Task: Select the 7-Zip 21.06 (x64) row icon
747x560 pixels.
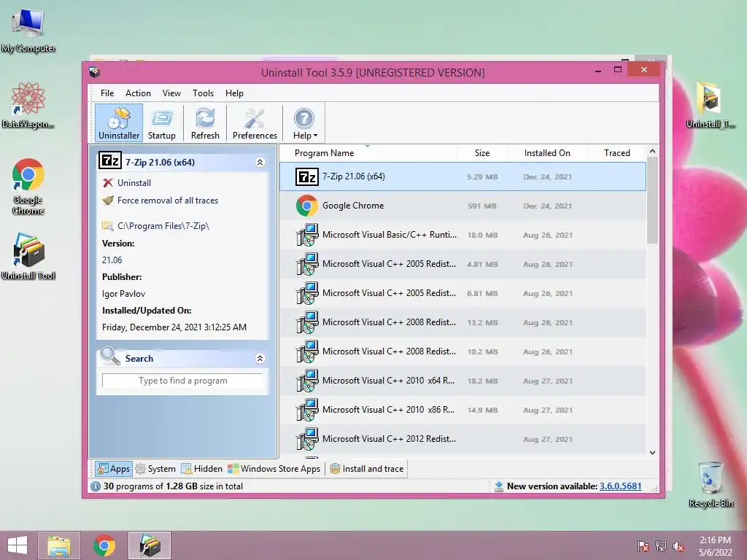Action: tap(307, 176)
